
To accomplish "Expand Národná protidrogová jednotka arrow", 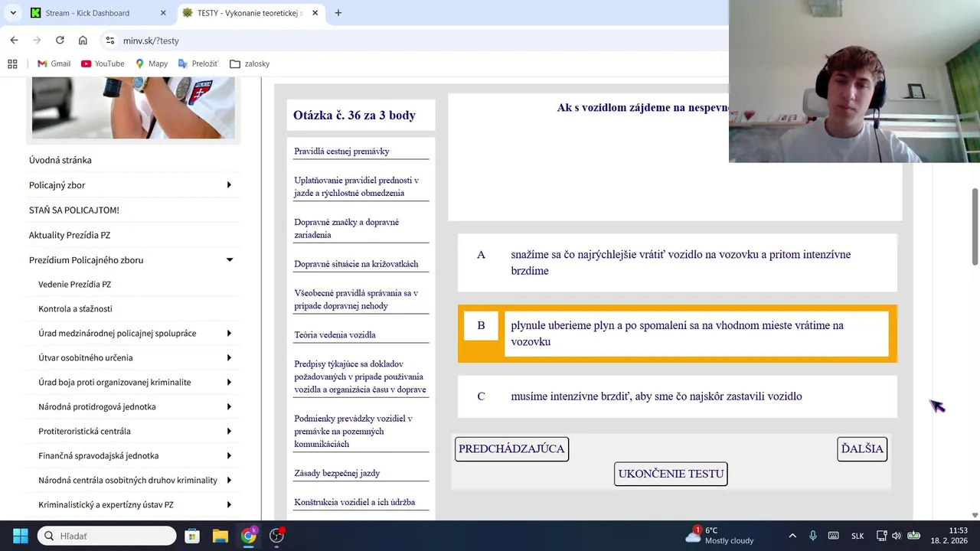I will (229, 407).
